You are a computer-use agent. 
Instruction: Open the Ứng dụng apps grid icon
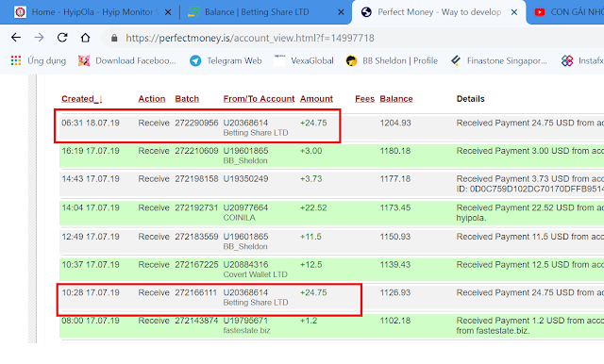point(16,60)
